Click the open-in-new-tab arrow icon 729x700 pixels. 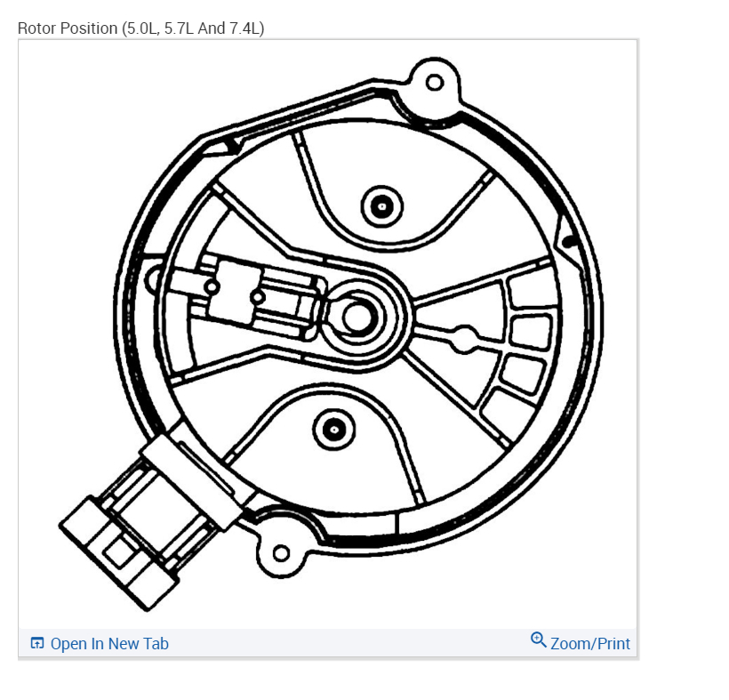[36, 643]
